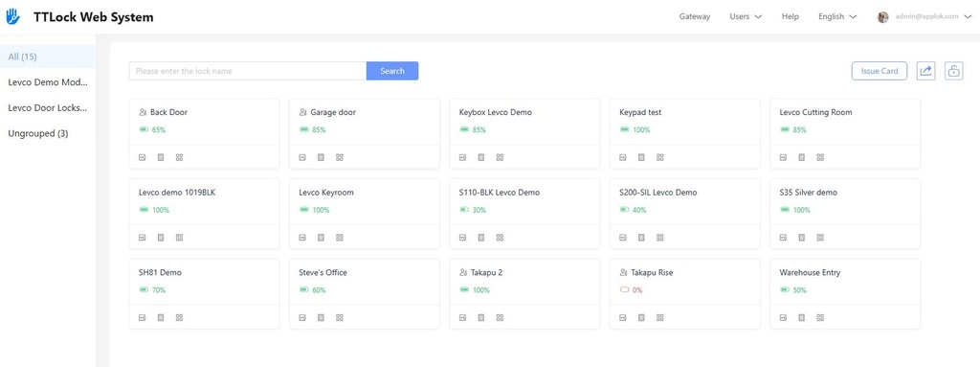The width and height of the screenshot is (980, 367).
Task: Click the 65% battery value on Back Door
Action: tap(159, 129)
